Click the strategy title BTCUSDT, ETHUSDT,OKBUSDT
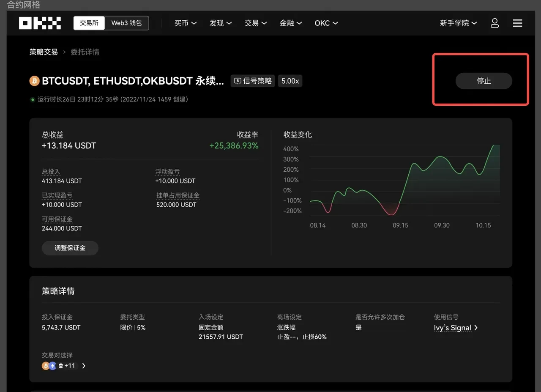Image resolution: width=541 pixels, height=392 pixels. click(x=133, y=81)
